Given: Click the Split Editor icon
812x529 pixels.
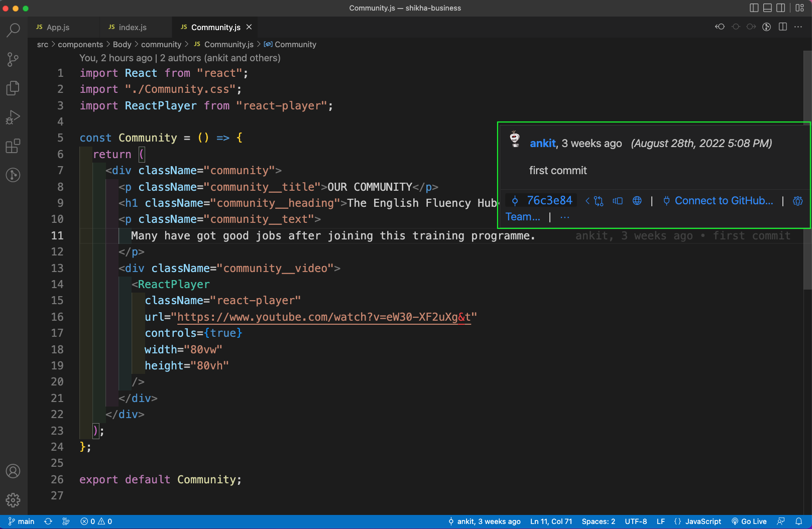Looking at the screenshot, I should tap(782, 27).
